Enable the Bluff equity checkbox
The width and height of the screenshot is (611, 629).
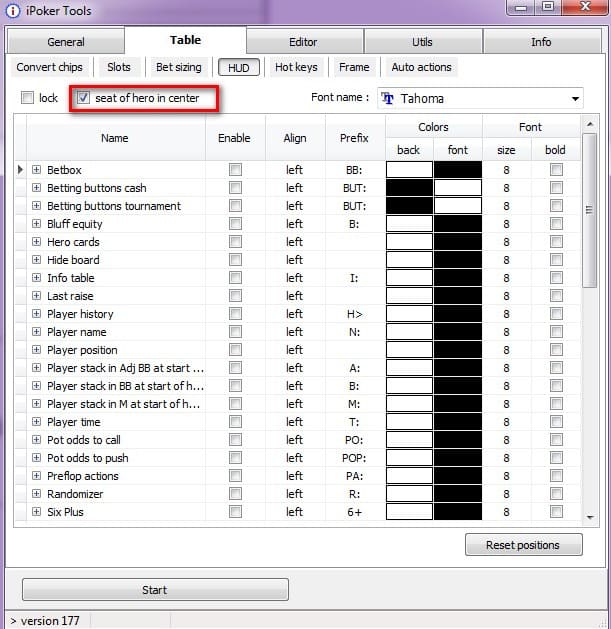(235, 223)
